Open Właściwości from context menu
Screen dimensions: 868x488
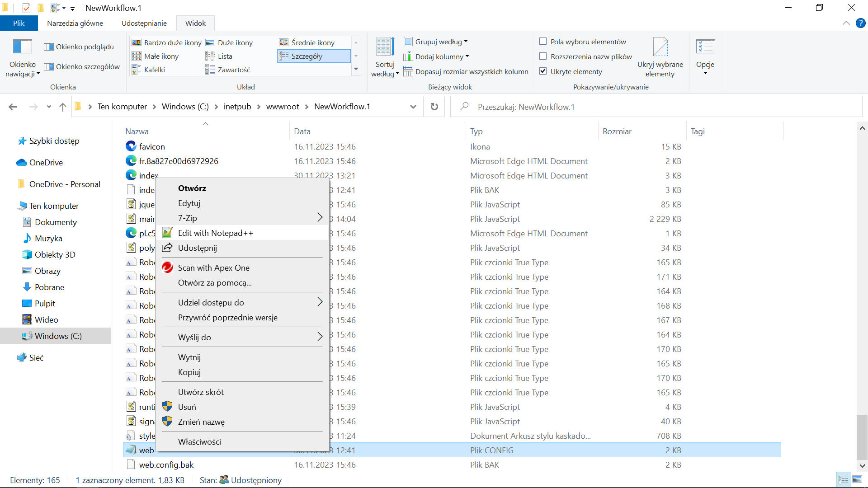click(242, 442)
